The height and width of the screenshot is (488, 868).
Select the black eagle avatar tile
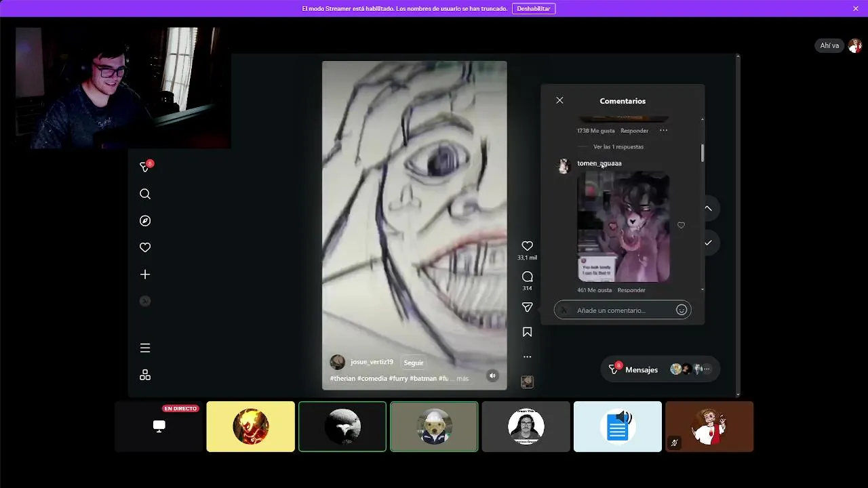(342, 426)
